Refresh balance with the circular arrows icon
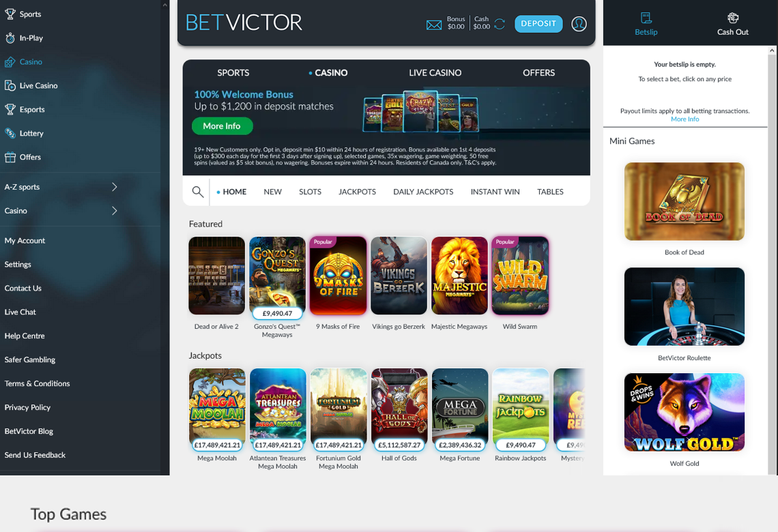Viewport: 778px width, 532px height. click(499, 24)
